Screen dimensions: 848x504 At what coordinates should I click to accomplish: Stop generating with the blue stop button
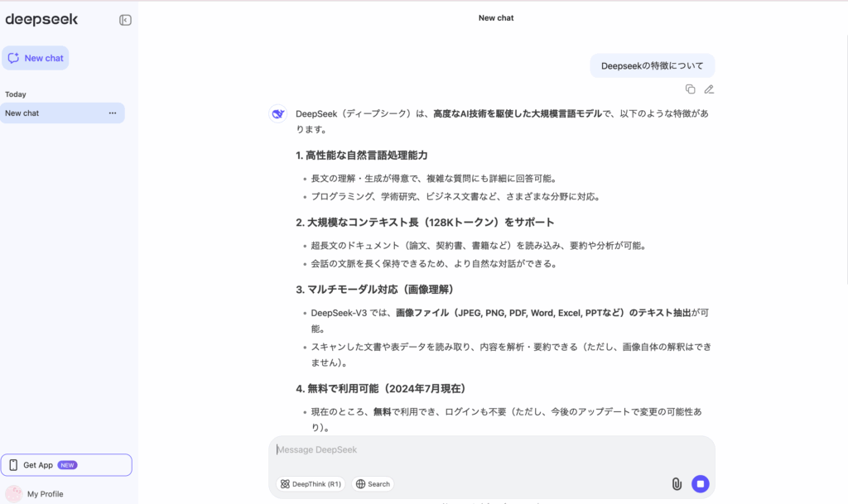[x=701, y=484]
